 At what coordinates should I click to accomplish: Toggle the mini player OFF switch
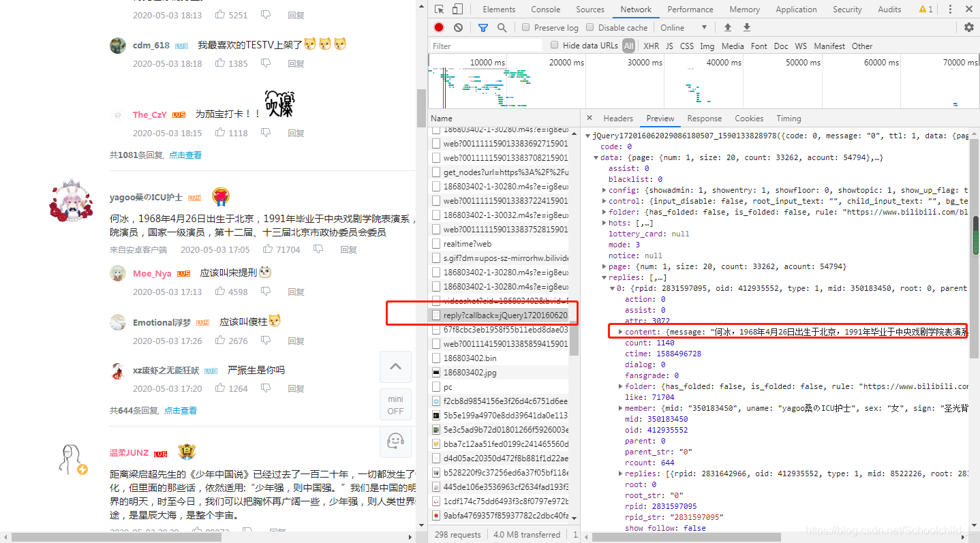tap(395, 405)
